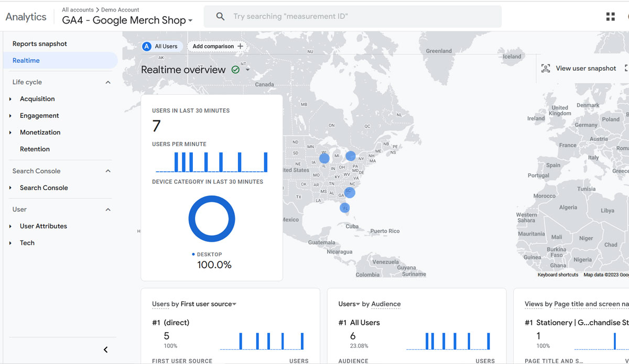Click the "#1 Stationery" page title entry
Screen dimensions: 629x364
577,323
